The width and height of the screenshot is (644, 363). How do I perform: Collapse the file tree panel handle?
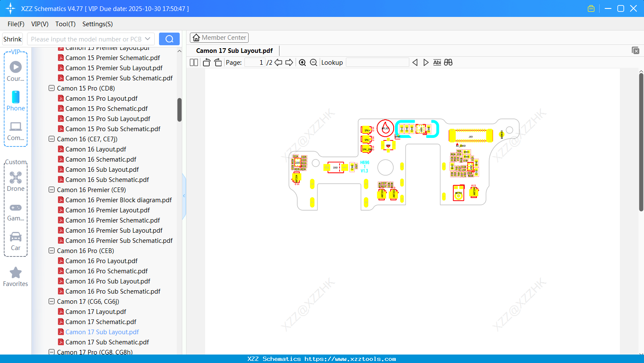pyautogui.click(x=184, y=196)
